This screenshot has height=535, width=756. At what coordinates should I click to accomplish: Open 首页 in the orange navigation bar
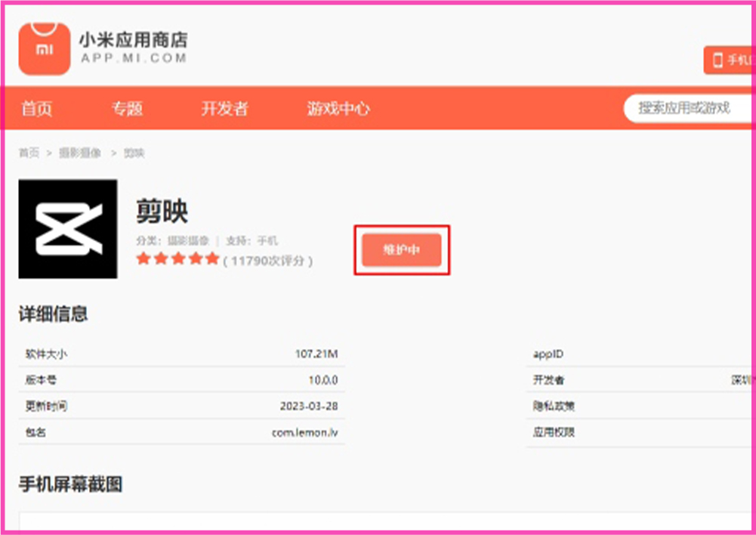[37, 109]
